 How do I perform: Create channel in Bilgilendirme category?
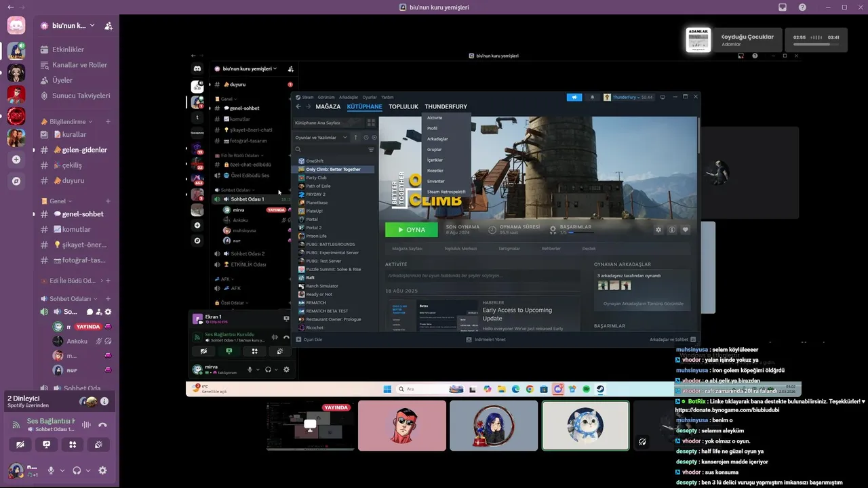108,122
